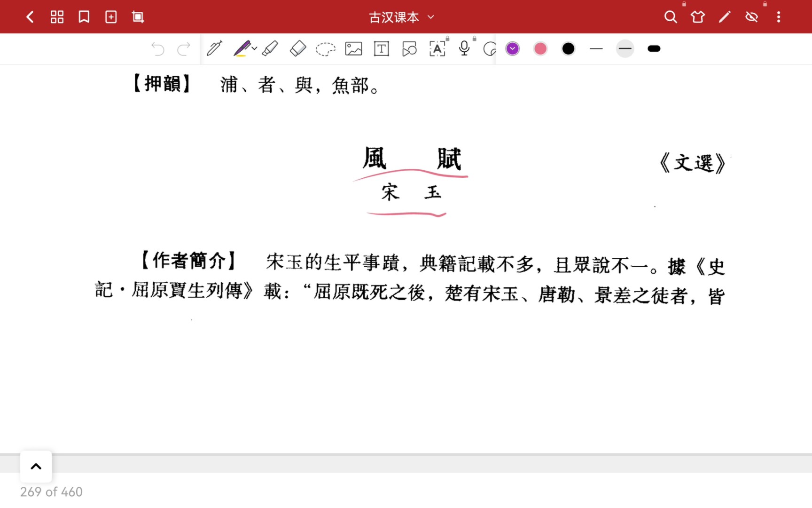This screenshot has height=508, width=812.
Task: Select the shapes tool
Action: pyautogui.click(x=409, y=49)
